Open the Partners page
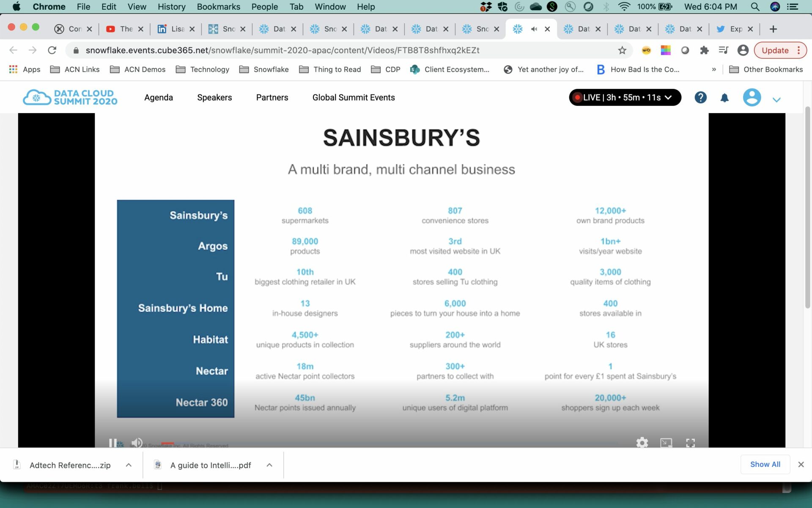The image size is (812, 508). tap(272, 97)
